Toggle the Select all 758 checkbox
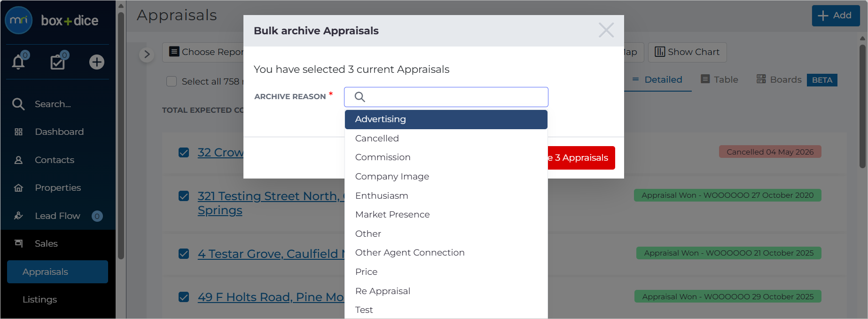This screenshot has width=868, height=319. click(x=172, y=81)
